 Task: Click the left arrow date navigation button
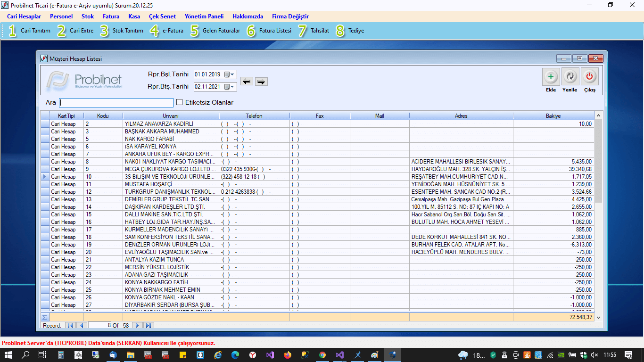click(246, 82)
